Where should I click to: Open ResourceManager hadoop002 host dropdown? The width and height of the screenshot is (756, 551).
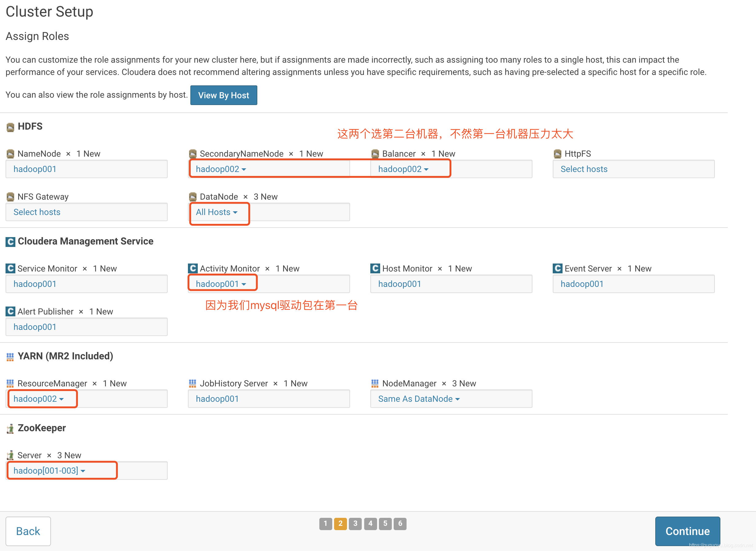[38, 399]
